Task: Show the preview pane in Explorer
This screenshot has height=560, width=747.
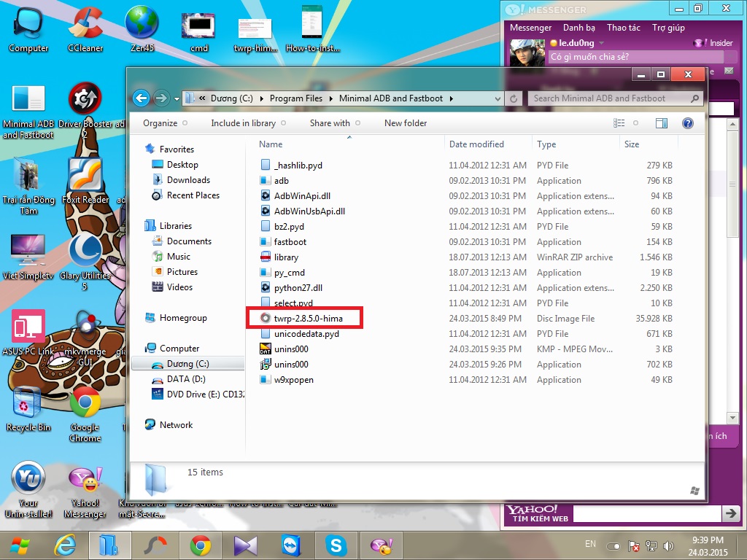Action: click(661, 123)
